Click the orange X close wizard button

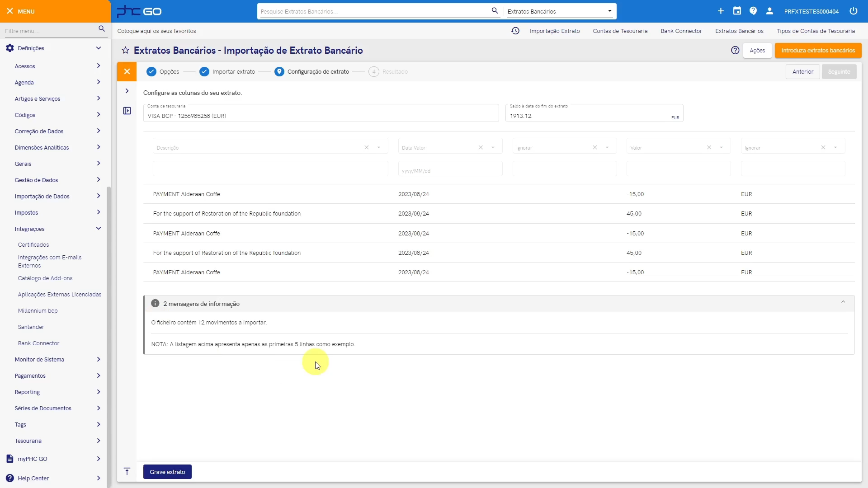(x=127, y=71)
